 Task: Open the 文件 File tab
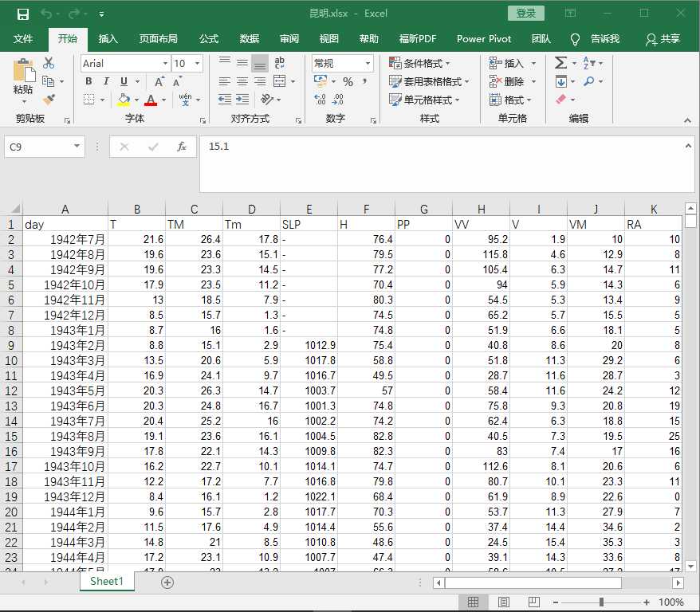coord(23,39)
